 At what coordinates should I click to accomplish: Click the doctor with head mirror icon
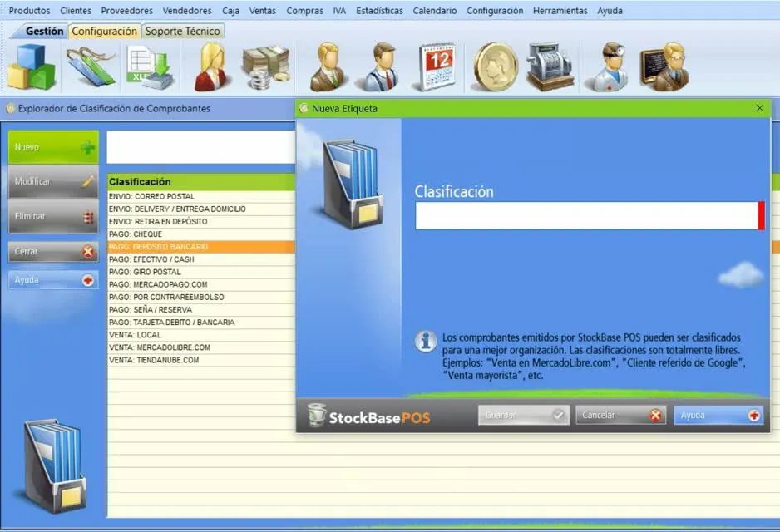point(608,67)
